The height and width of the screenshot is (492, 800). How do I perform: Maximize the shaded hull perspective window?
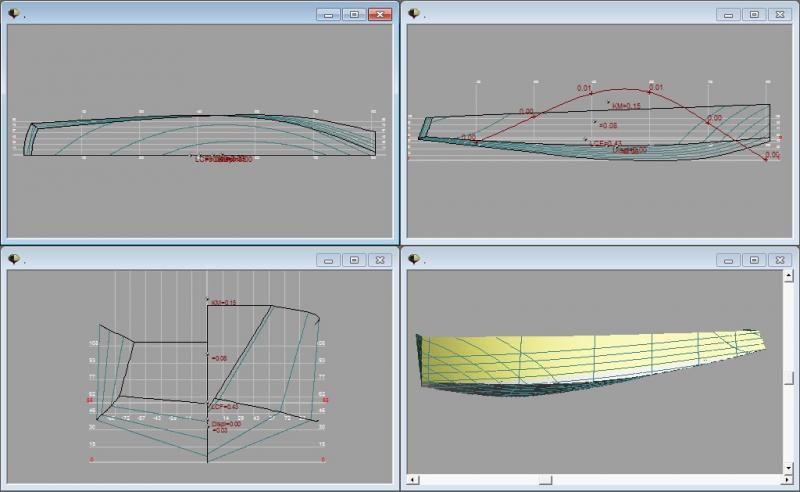(754, 260)
